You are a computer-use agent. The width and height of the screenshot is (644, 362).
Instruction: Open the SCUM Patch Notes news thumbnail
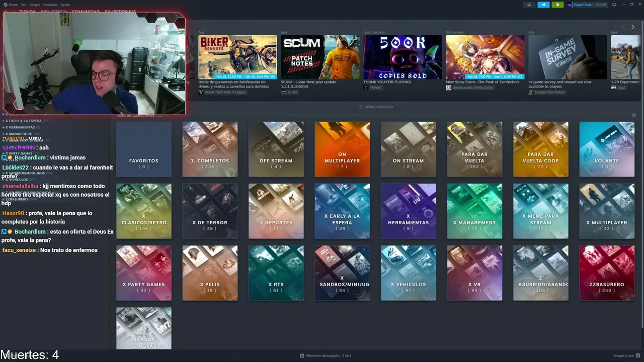point(320,57)
